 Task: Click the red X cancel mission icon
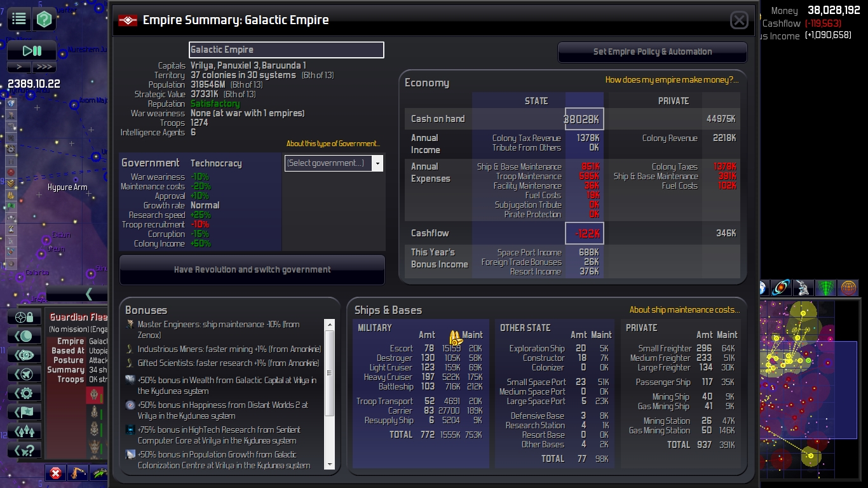pyautogui.click(x=56, y=473)
